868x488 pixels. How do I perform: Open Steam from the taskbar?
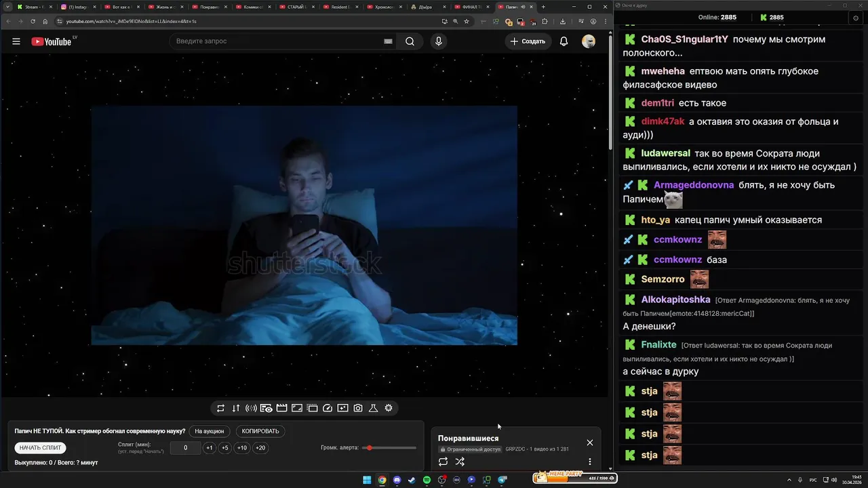[x=412, y=480]
